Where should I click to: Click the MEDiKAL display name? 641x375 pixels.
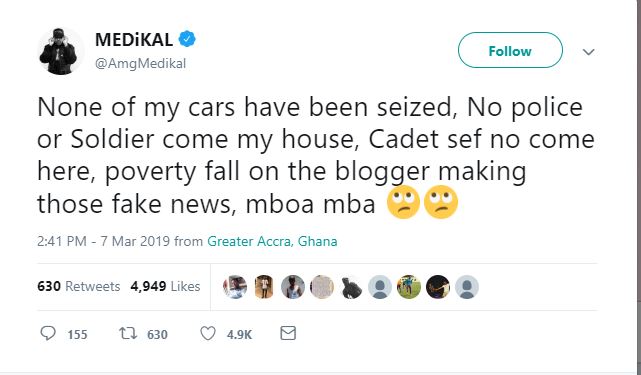click(134, 40)
